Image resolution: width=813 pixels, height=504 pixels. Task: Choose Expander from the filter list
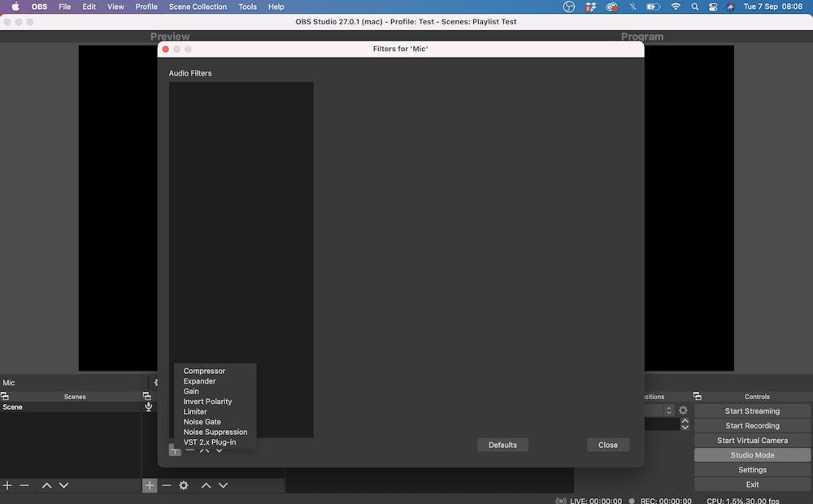199,381
